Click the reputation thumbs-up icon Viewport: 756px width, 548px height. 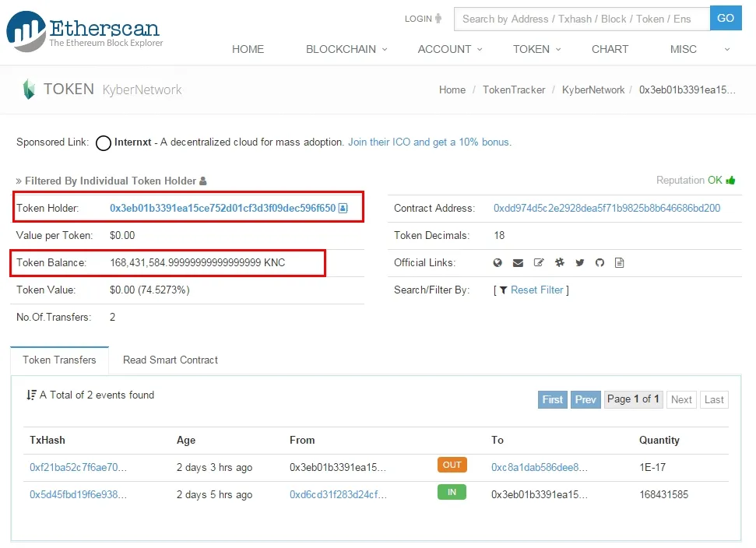tap(730, 181)
